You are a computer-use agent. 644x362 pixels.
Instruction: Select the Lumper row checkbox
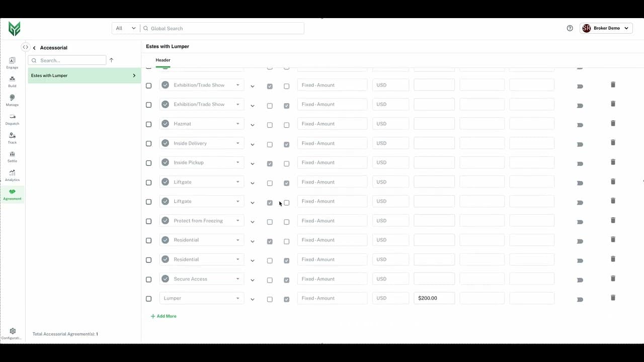(148, 299)
